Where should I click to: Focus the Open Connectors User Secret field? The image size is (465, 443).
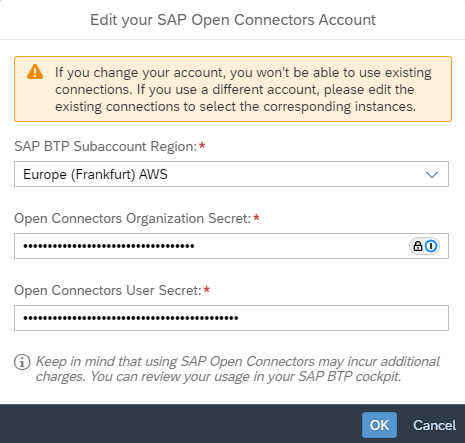tap(231, 318)
